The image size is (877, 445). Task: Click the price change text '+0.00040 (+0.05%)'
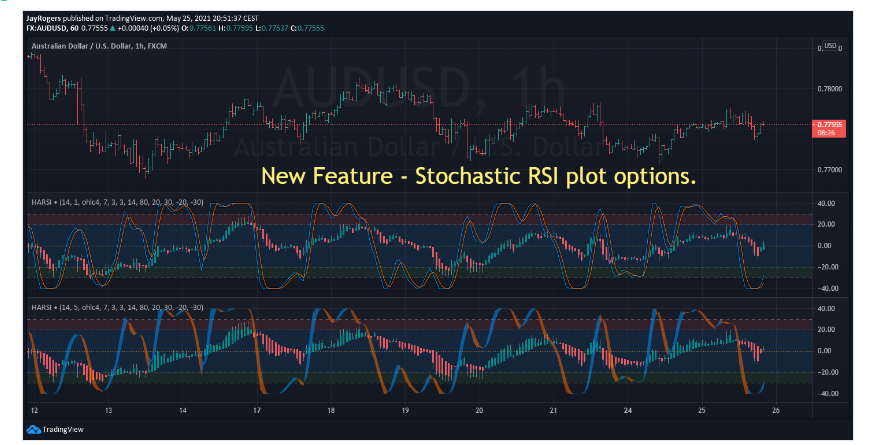[x=148, y=28]
